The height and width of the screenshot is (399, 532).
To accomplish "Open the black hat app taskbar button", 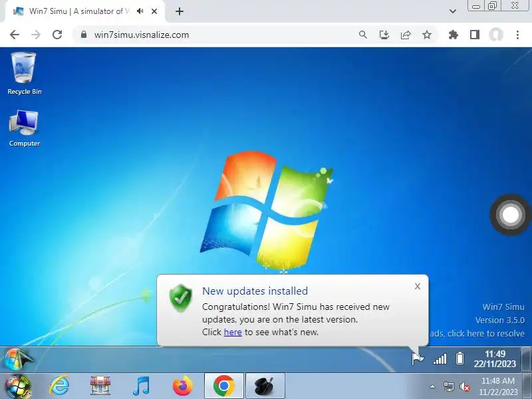I will [265, 386].
